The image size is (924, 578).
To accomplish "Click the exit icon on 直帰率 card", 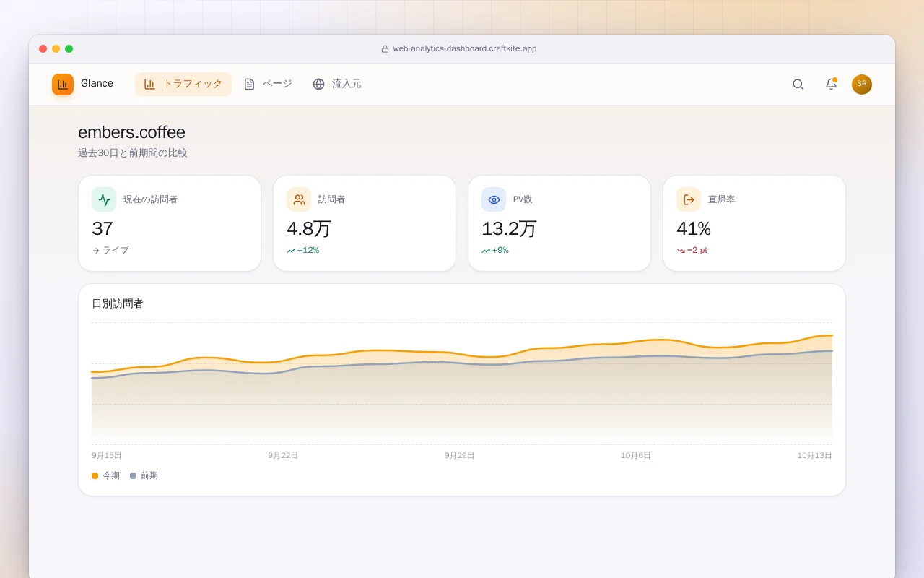I will 689,199.
